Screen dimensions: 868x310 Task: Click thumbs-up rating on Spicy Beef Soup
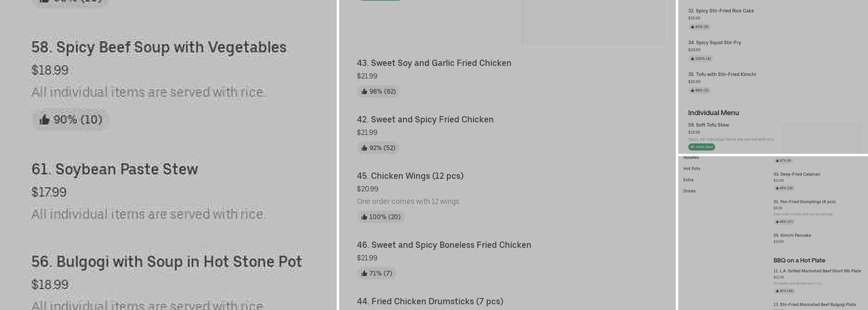71,120
